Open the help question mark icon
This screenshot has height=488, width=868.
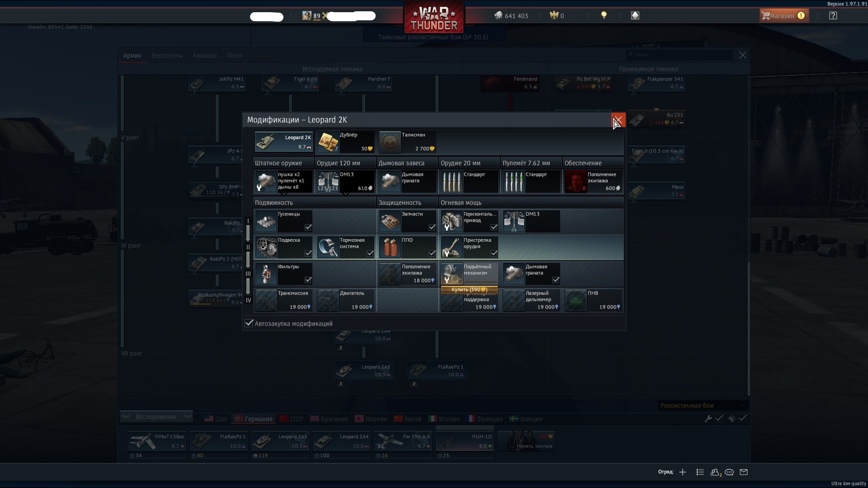(833, 16)
